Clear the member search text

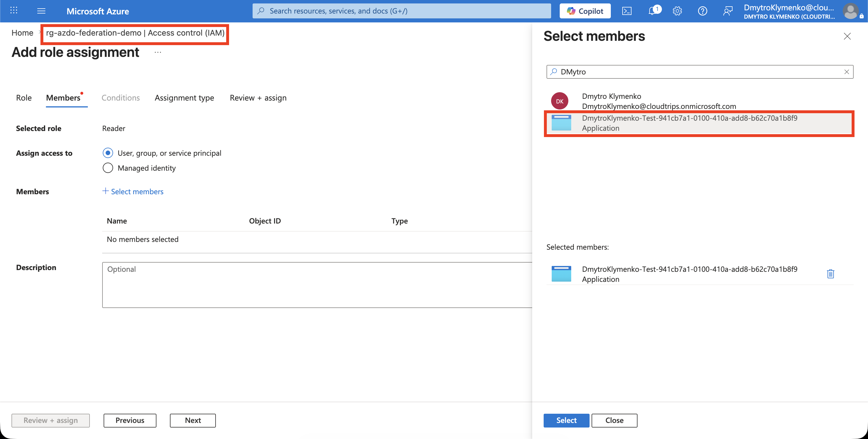coord(846,72)
